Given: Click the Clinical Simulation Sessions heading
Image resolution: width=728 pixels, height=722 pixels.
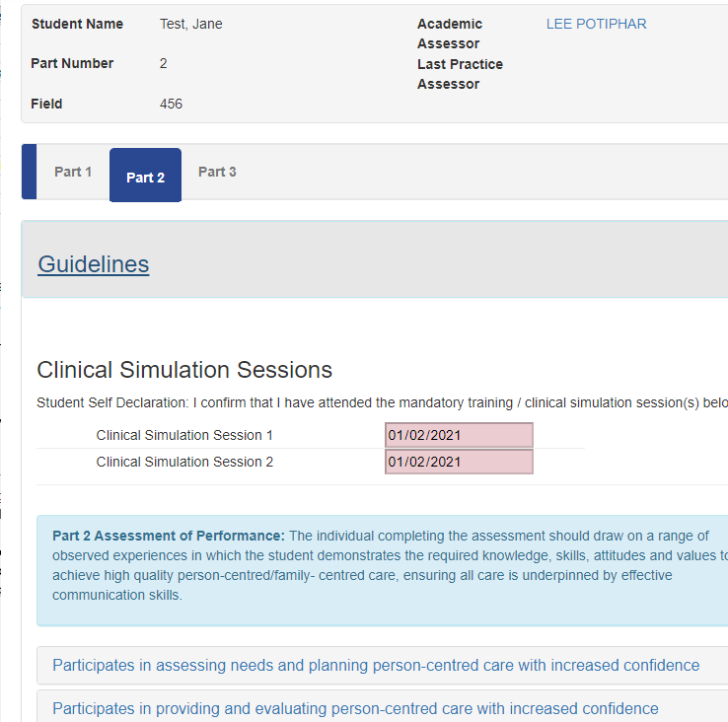Looking at the screenshot, I should (184, 370).
